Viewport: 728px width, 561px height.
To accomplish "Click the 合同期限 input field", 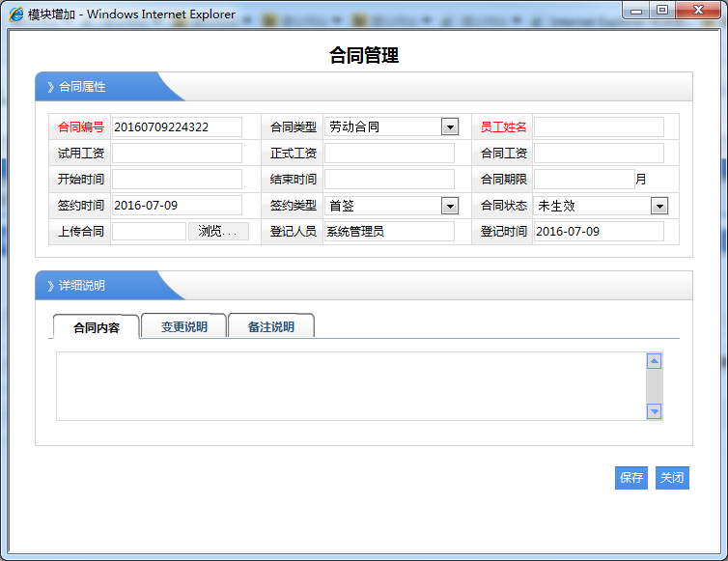I will 583,180.
